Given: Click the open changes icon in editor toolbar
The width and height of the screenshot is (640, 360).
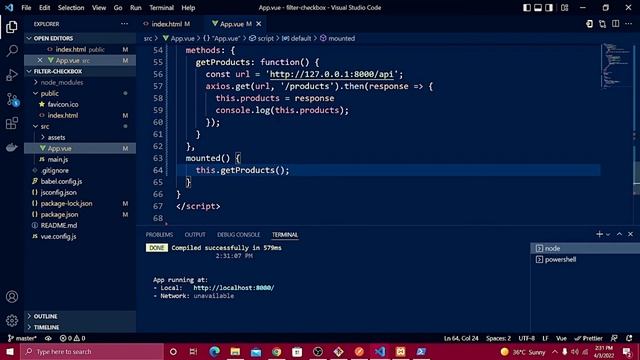Looking at the screenshot, I should coord(602,24).
